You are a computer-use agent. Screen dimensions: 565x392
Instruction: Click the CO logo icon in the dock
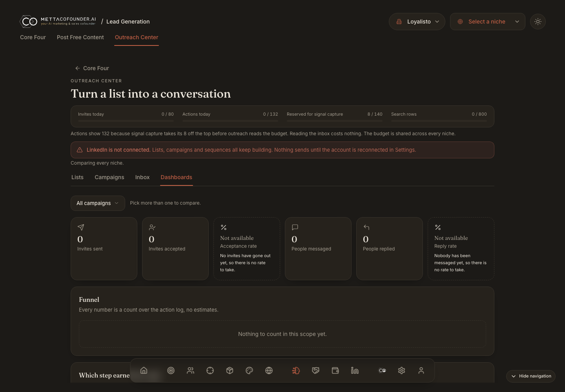pyautogui.click(x=382, y=370)
